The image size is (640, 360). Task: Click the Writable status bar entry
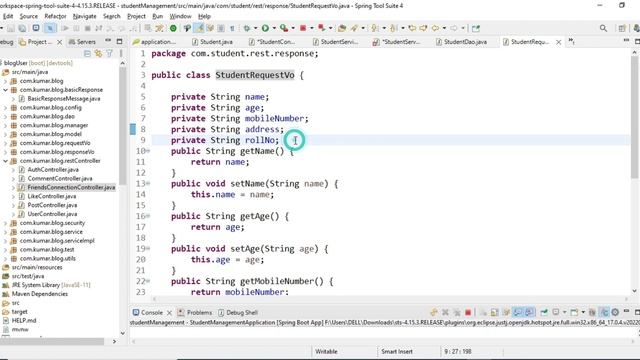326,351
